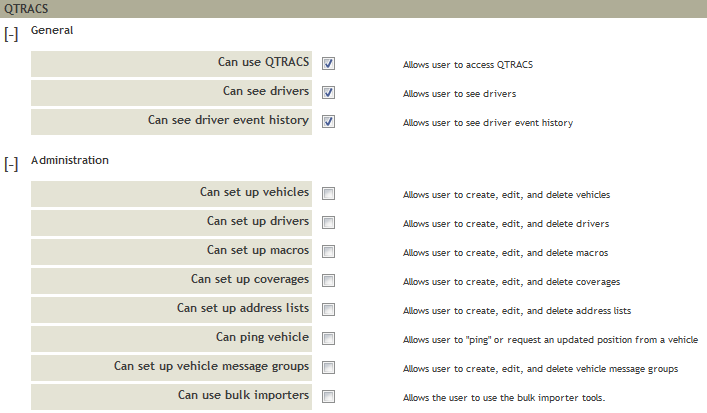Uncheck the Can see drivers checkbox
This screenshot has height=413, width=707.
click(328, 92)
